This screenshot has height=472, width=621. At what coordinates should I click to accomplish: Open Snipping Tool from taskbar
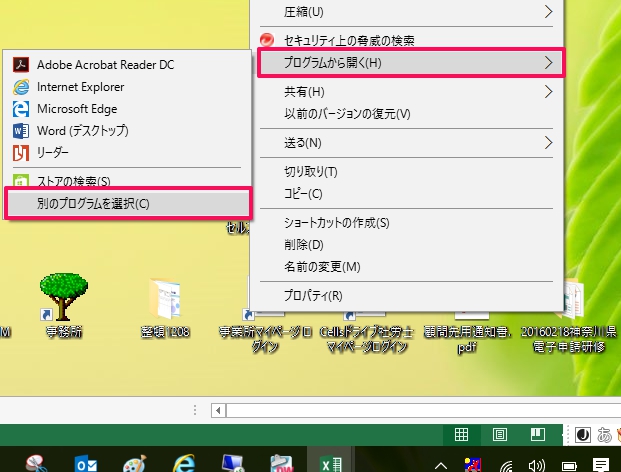pos(37,464)
